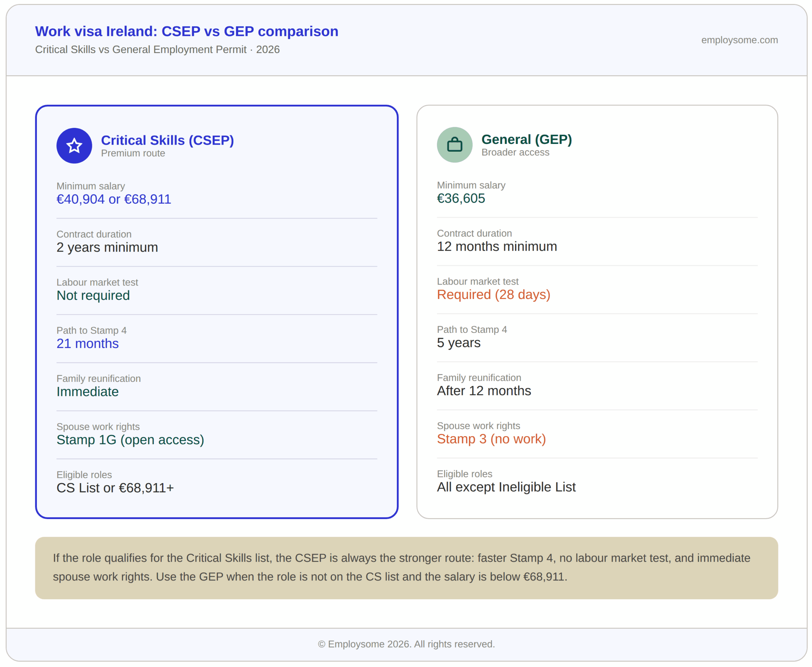Click CSEP minimum salary €40,904 or €68,911
812x667 pixels.
[x=114, y=199]
